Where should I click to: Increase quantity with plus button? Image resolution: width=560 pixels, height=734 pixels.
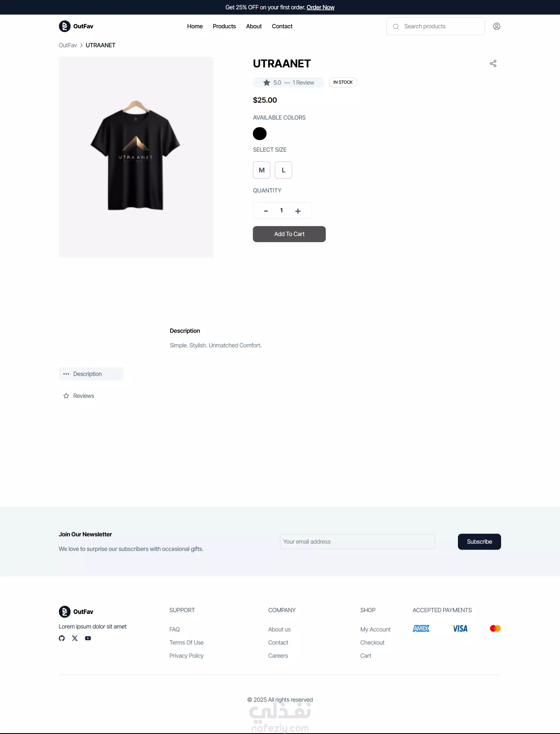298,211
